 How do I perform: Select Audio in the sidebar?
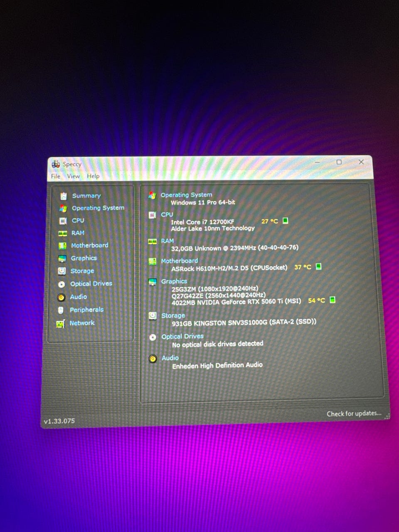78,297
